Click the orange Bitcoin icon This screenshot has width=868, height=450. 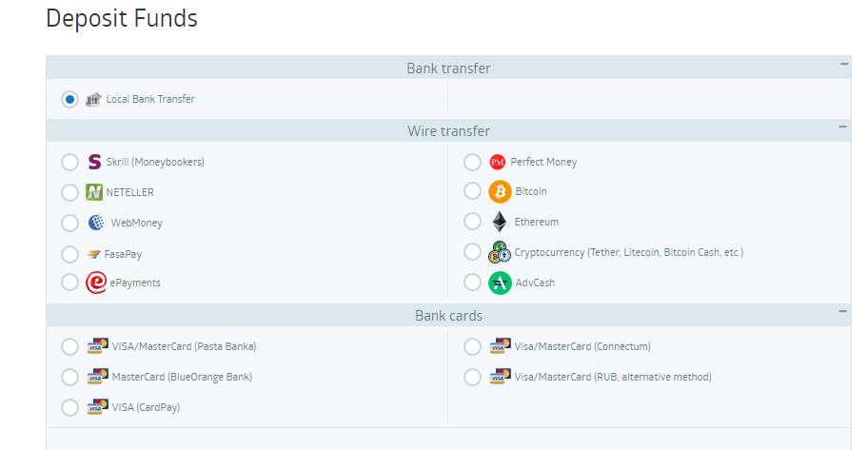(500, 191)
